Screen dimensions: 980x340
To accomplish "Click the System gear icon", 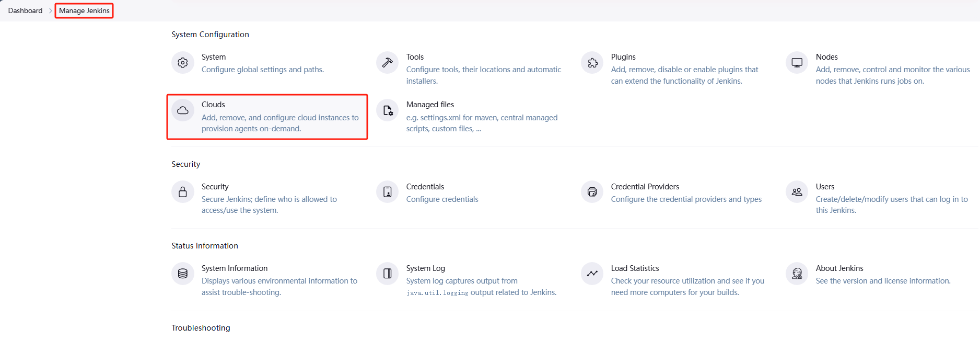I will point(183,63).
